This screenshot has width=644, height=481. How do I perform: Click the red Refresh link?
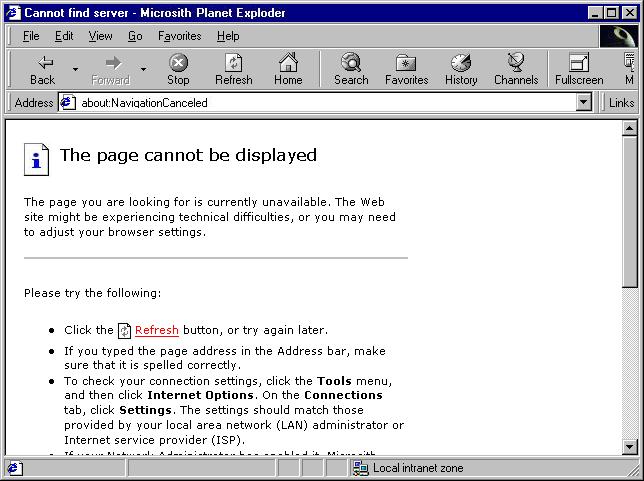click(x=156, y=330)
